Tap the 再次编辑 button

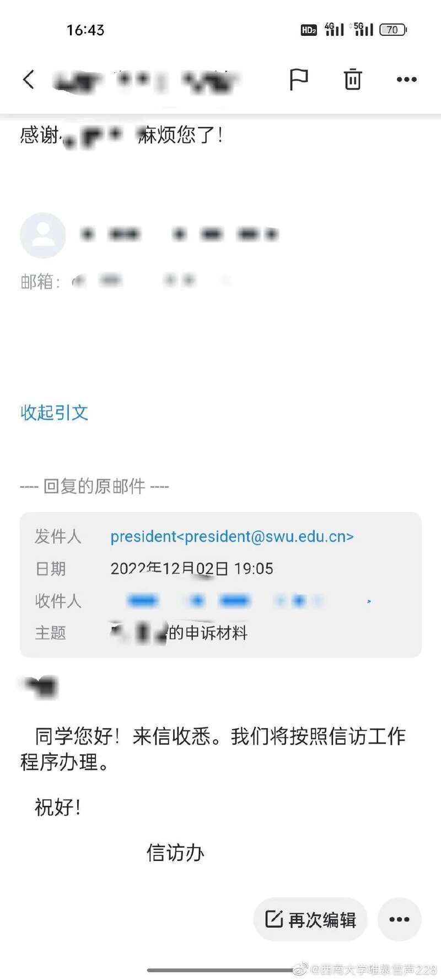310,919
